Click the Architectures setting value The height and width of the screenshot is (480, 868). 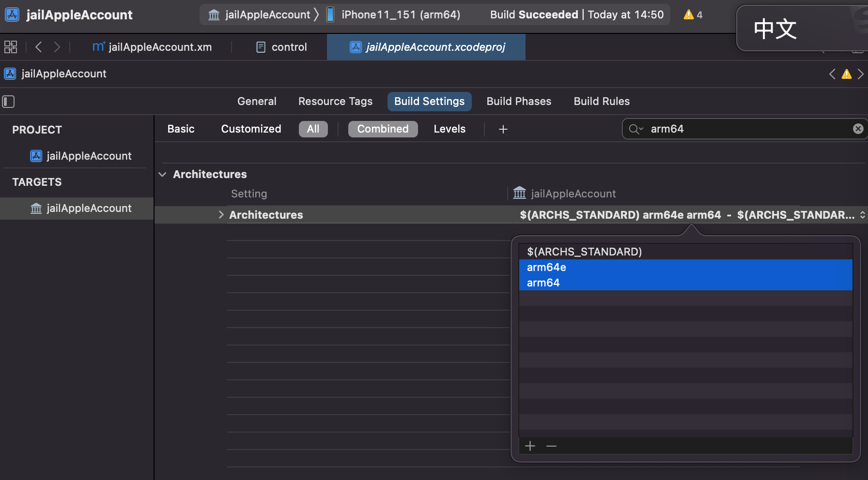coord(687,215)
